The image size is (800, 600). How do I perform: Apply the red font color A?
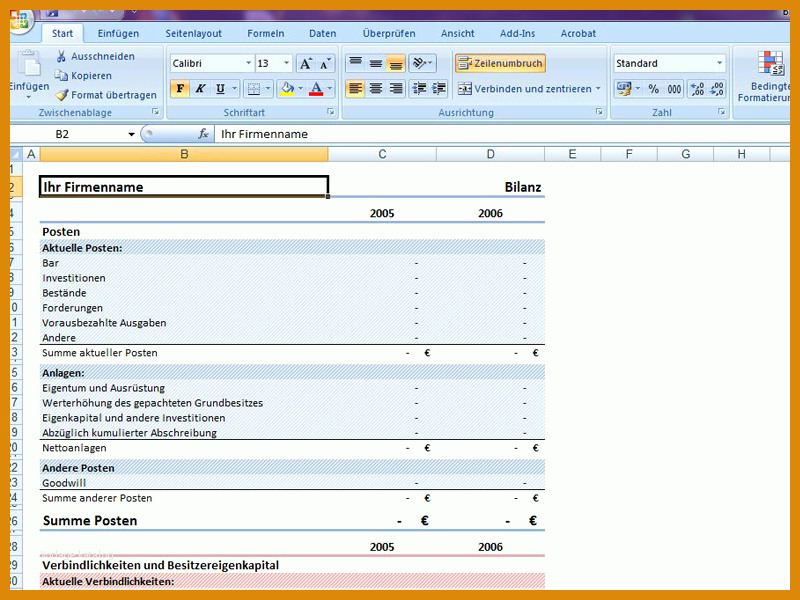point(316,89)
